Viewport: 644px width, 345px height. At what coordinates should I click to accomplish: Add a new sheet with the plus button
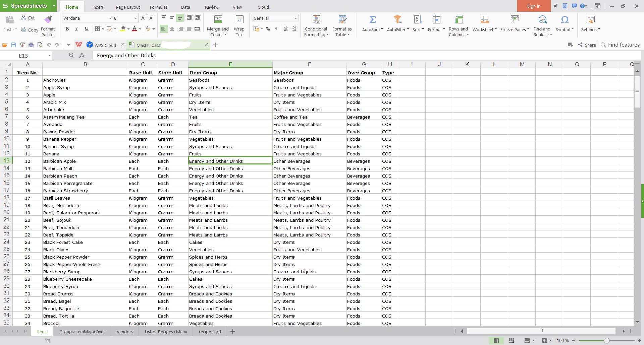(x=233, y=331)
